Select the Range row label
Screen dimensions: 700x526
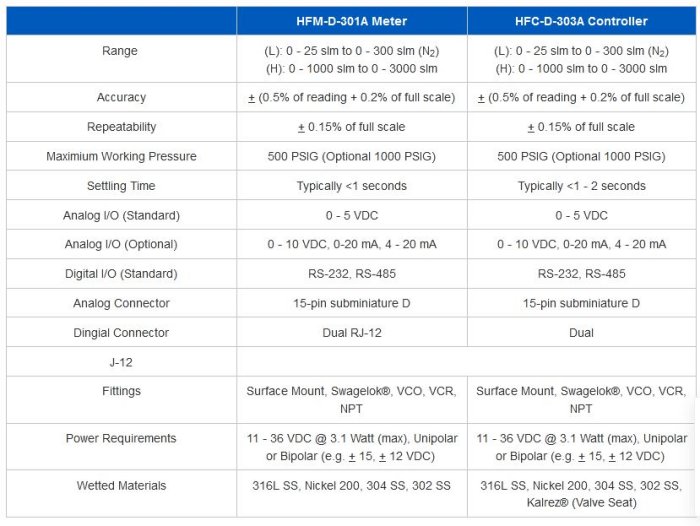click(x=120, y=51)
